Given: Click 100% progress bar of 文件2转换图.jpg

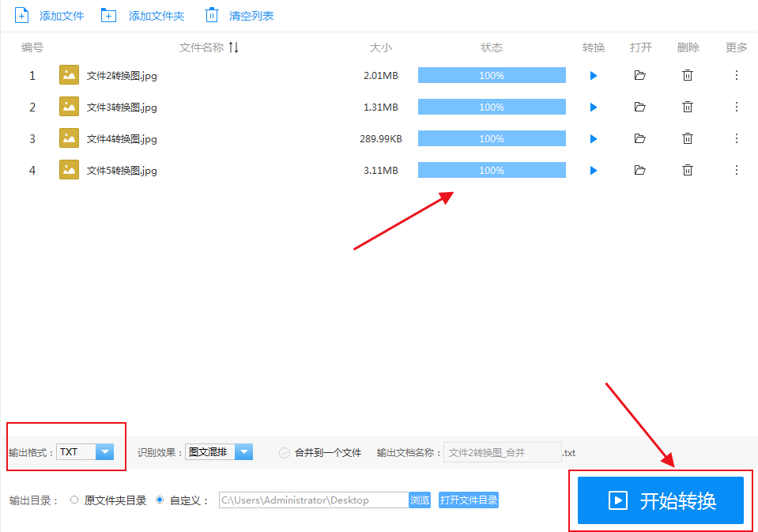Looking at the screenshot, I should point(492,75).
